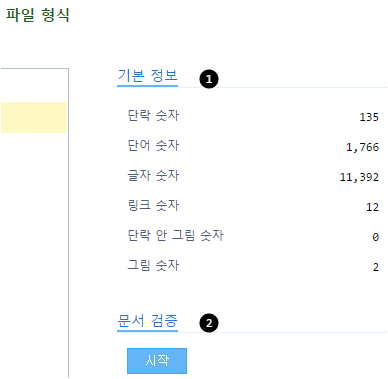Viewport: 388px width, 379px height.
Task: Click the picture count value 2
Action: pyautogui.click(x=376, y=267)
